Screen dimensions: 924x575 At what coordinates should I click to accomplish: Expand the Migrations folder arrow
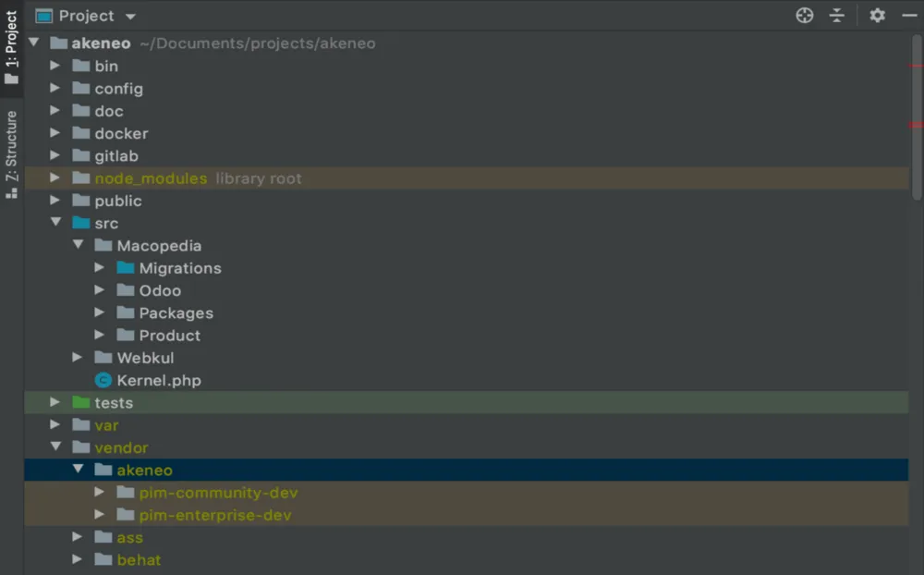click(x=100, y=268)
